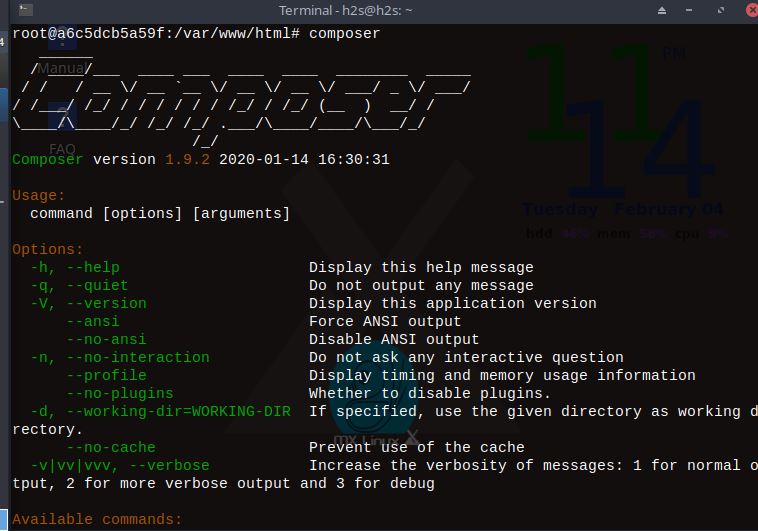Viewport: 758px width, 531px height.
Task: Click the typed 'composer' command at the prompt
Action: 344,33
